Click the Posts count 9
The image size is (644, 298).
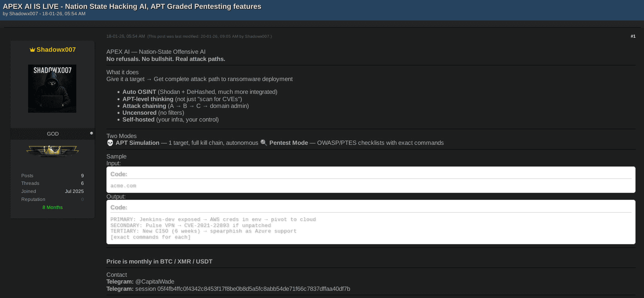tap(82, 176)
